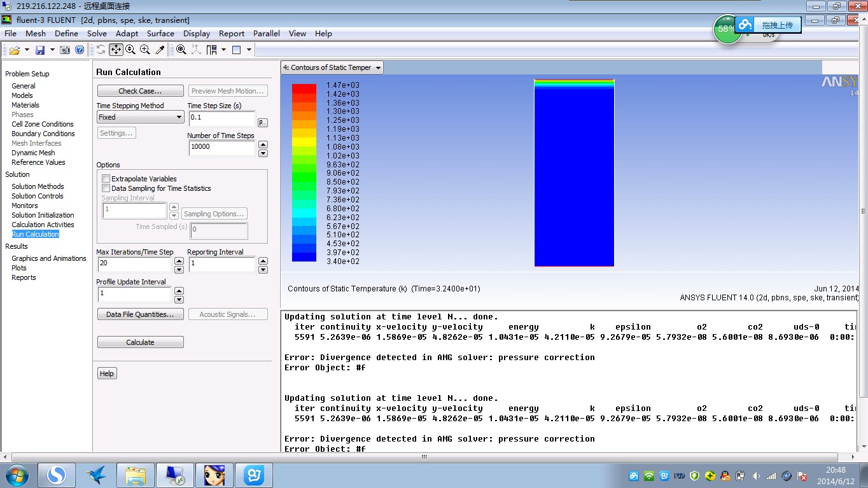Select the eyedropper probe tool
The image size is (868, 488).
pyautogui.click(x=160, y=50)
